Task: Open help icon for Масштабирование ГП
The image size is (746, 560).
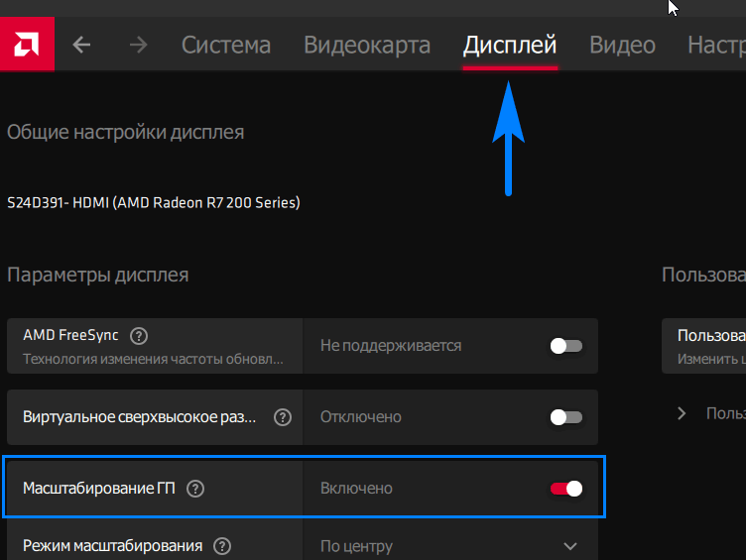Action: click(x=195, y=489)
